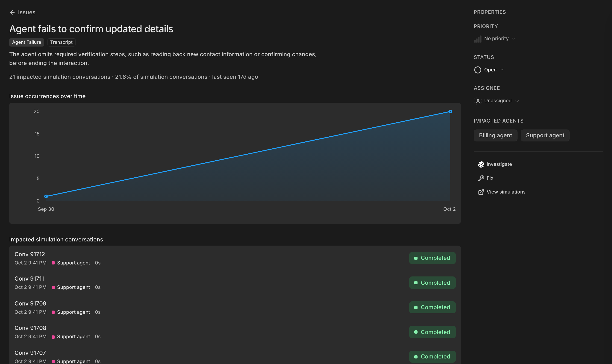This screenshot has height=364, width=612.
Task: Expand the assignee chevron arrow
Action: [517, 101]
